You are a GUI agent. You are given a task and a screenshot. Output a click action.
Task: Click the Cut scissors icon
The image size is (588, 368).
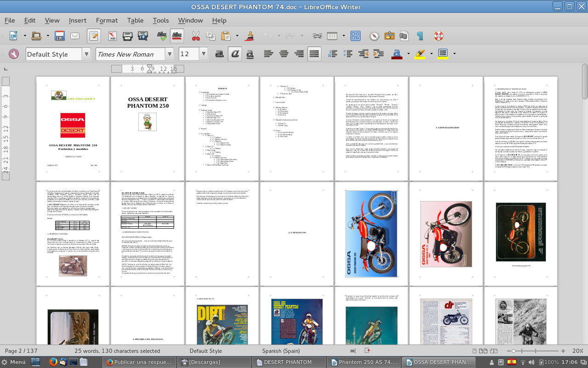click(x=196, y=36)
